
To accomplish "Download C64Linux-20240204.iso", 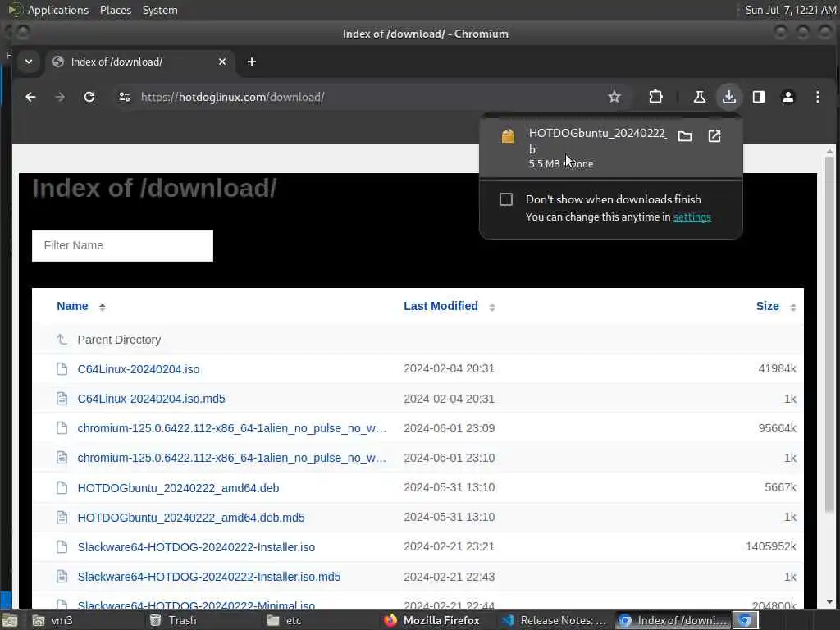I will [138, 369].
